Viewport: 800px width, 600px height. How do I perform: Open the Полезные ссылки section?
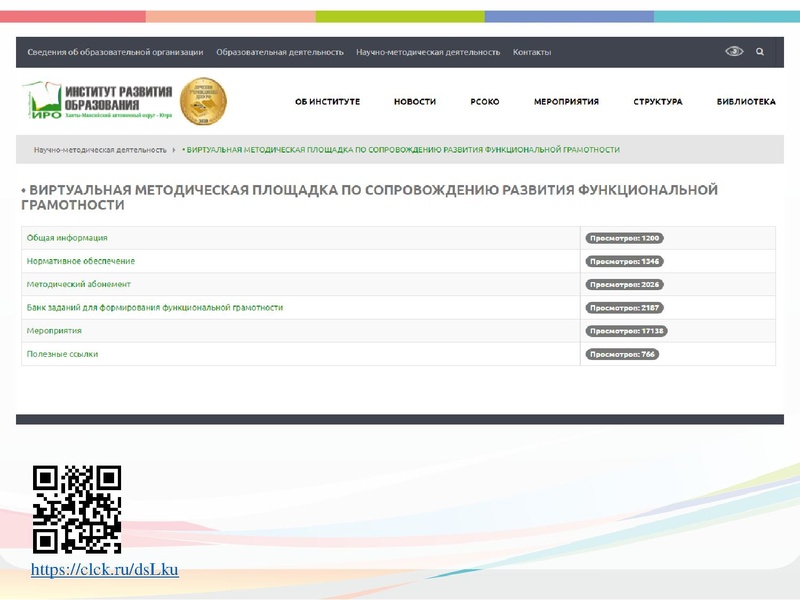pos(63,354)
